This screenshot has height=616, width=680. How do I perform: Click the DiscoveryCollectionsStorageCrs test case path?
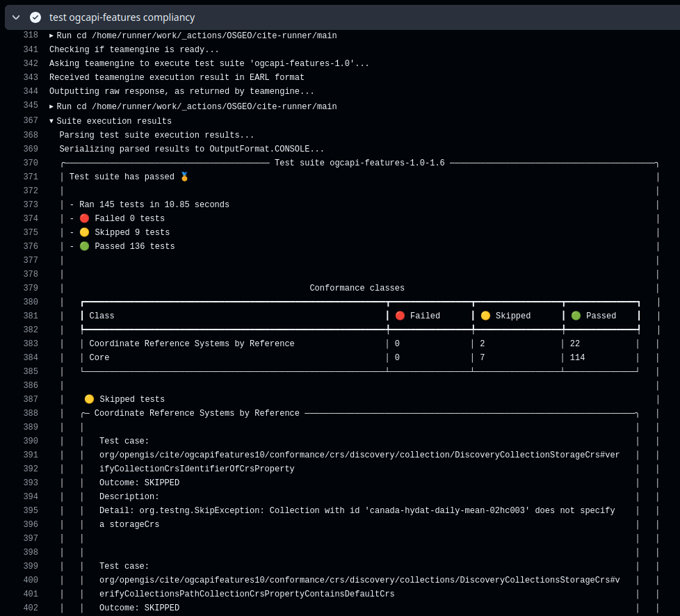359,587
